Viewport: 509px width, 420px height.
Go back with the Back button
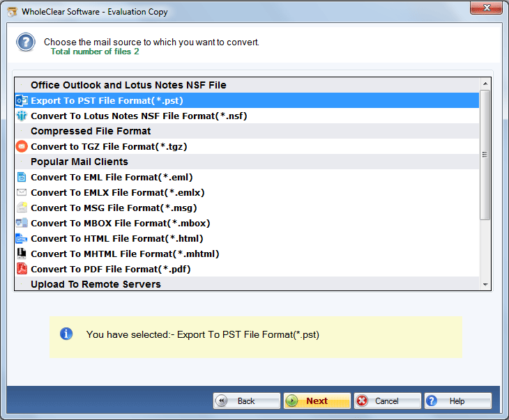(247, 401)
